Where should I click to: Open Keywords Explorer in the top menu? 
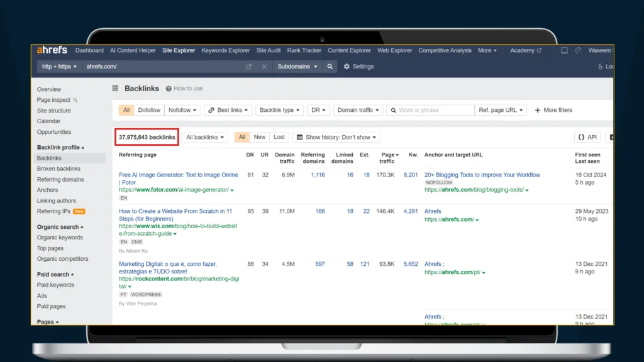click(225, 50)
